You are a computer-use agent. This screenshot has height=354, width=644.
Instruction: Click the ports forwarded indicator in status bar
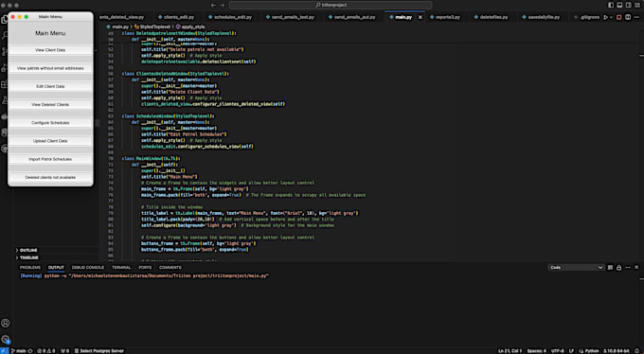click(x=65, y=351)
